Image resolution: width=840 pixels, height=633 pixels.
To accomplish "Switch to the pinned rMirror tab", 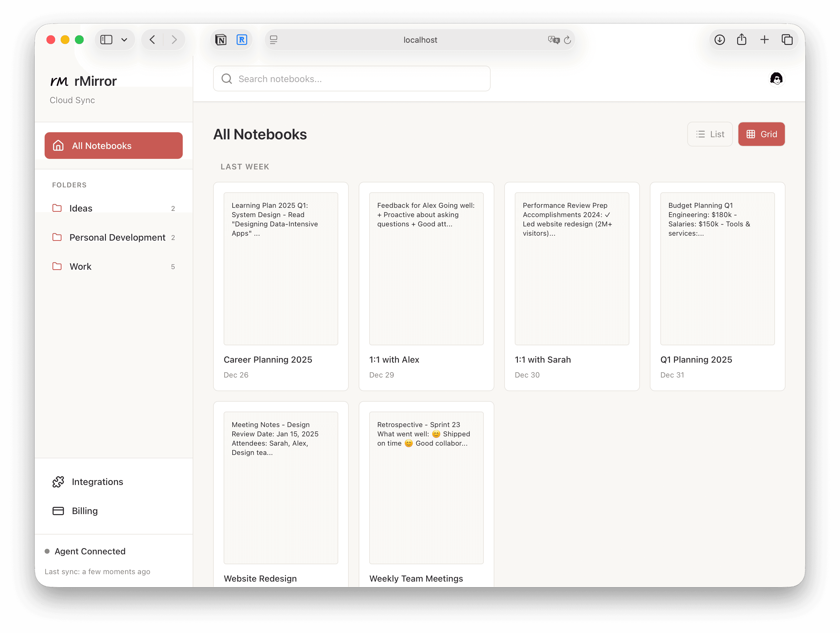I will click(242, 40).
